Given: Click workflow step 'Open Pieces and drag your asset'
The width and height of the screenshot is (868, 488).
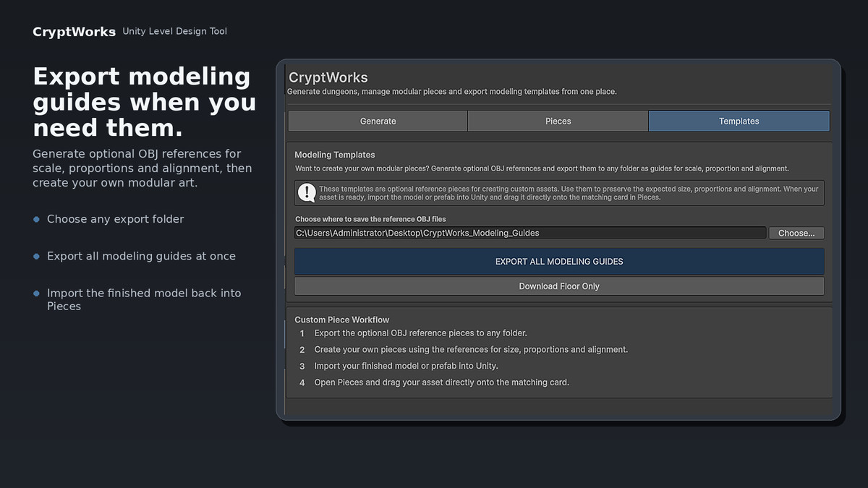Looking at the screenshot, I should (441, 382).
